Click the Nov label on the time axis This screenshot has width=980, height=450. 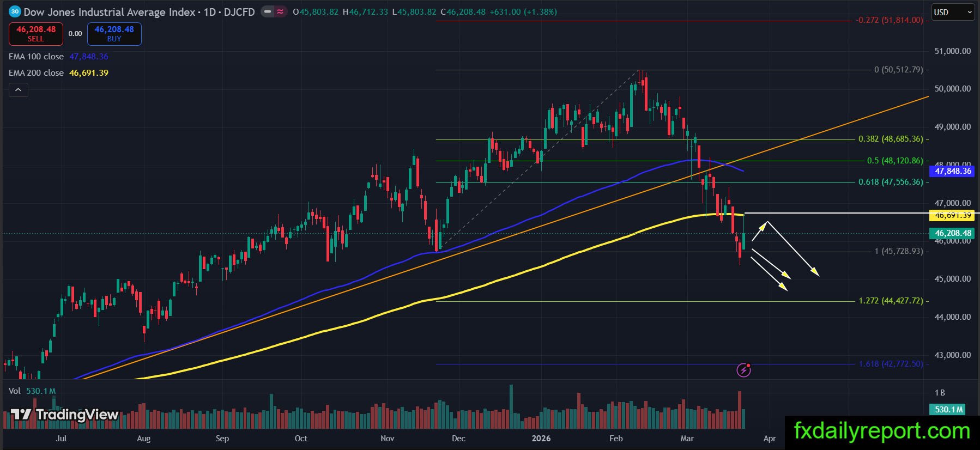[388, 439]
